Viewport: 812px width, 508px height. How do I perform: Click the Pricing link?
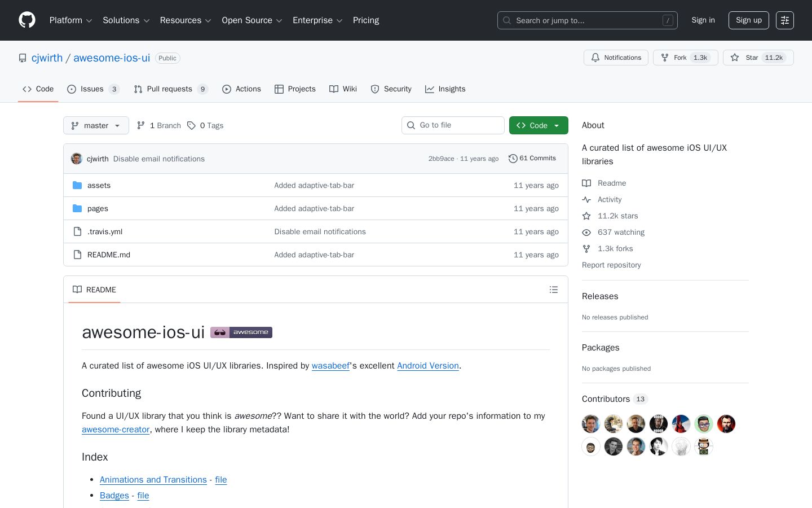[366, 20]
